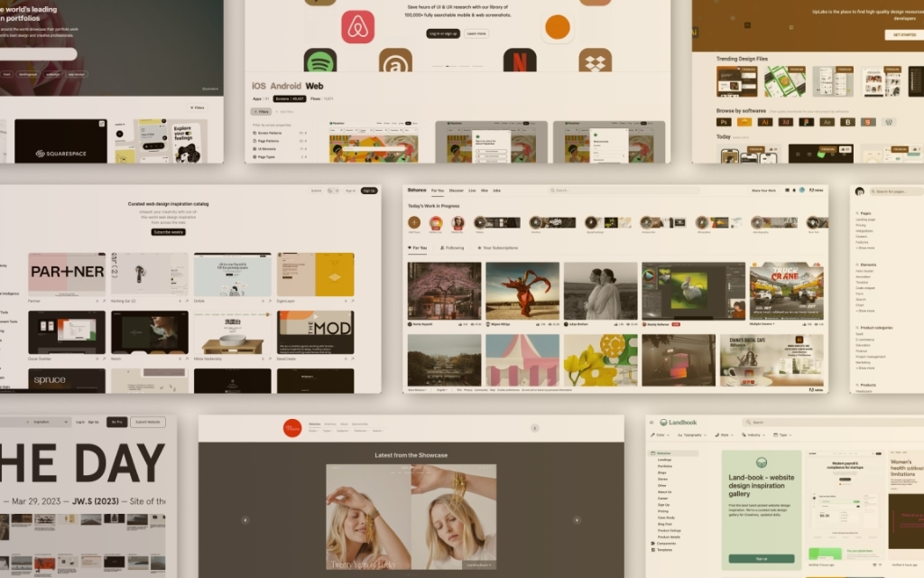The height and width of the screenshot is (578, 924).
Task: Click the Netflix app icon
Action: 520,61
